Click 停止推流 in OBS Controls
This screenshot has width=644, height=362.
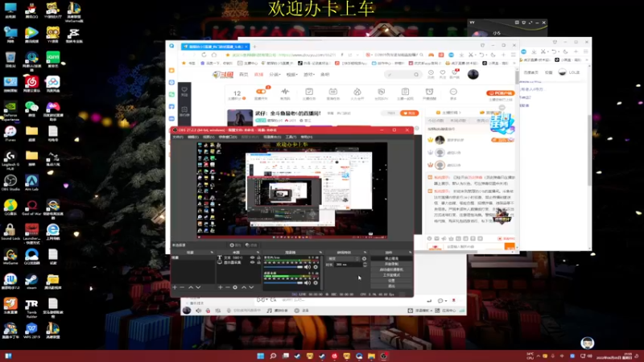click(x=391, y=258)
